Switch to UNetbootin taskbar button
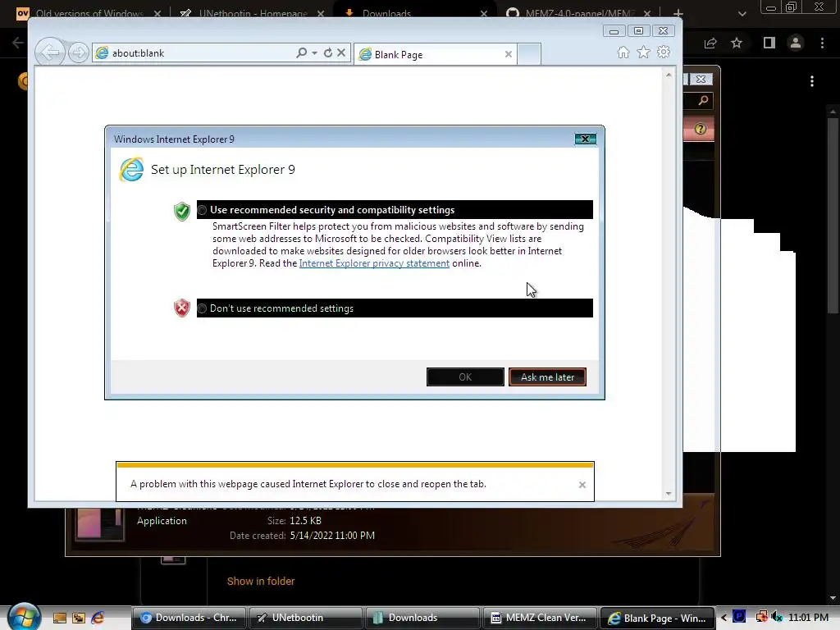840x630 pixels. click(x=305, y=618)
